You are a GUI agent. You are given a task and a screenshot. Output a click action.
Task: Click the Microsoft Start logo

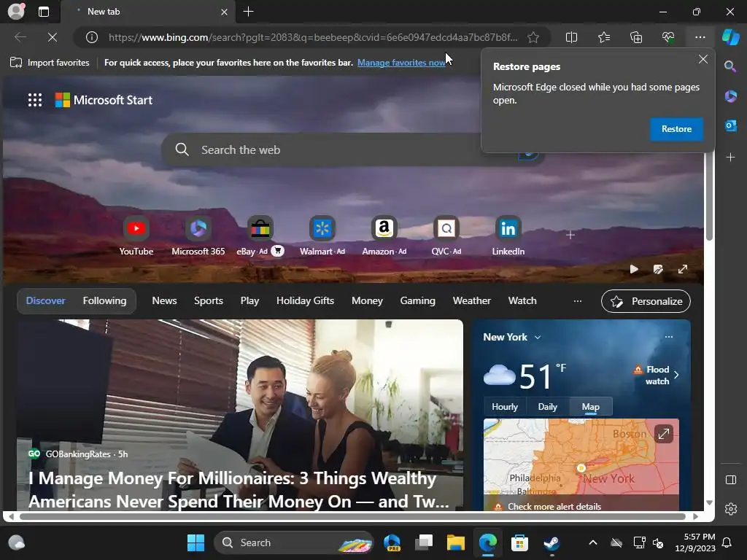pyautogui.click(x=104, y=100)
